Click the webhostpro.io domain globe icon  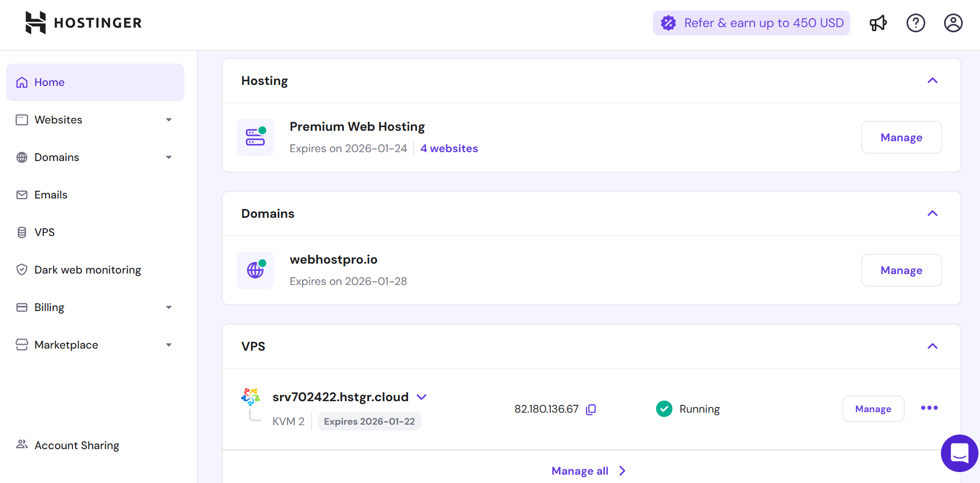[255, 270]
